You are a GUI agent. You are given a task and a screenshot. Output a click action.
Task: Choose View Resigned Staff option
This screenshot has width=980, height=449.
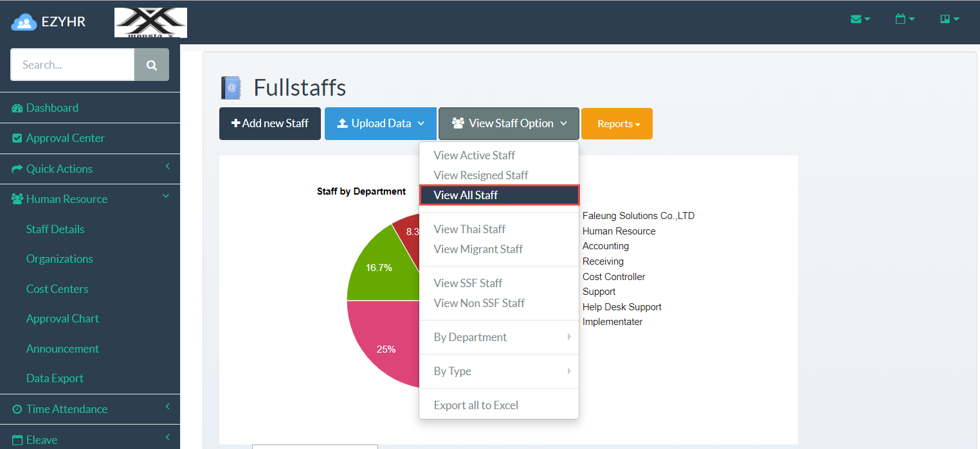click(x=481, y=175)
